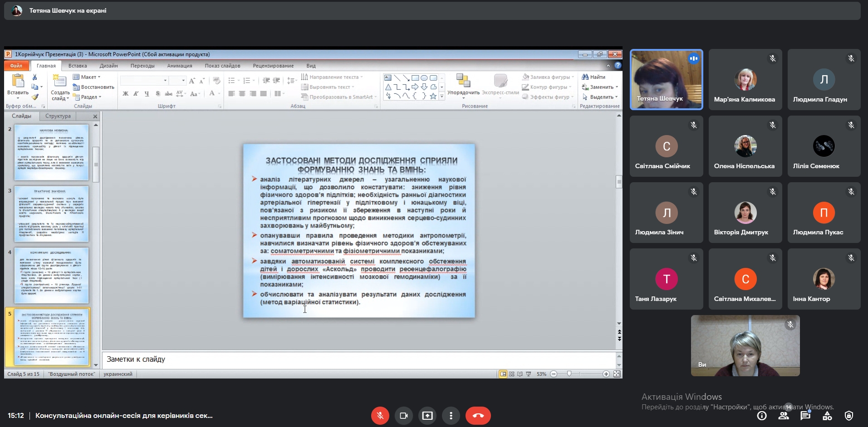The image size is (868, 427).
Task: Switch to the Вставка ribbon tab
Action: [x=78, y=66]
